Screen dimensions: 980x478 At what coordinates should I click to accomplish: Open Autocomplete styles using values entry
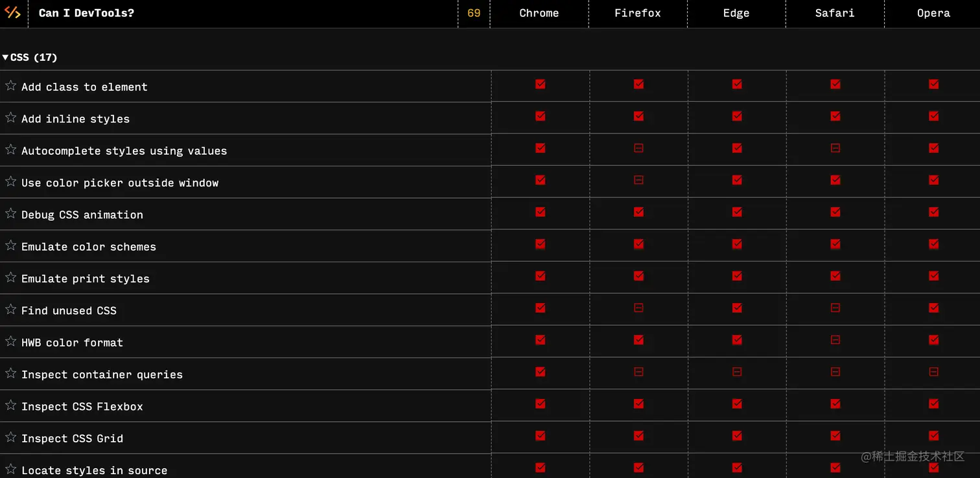pyautogui.click(x=124, y=151)
